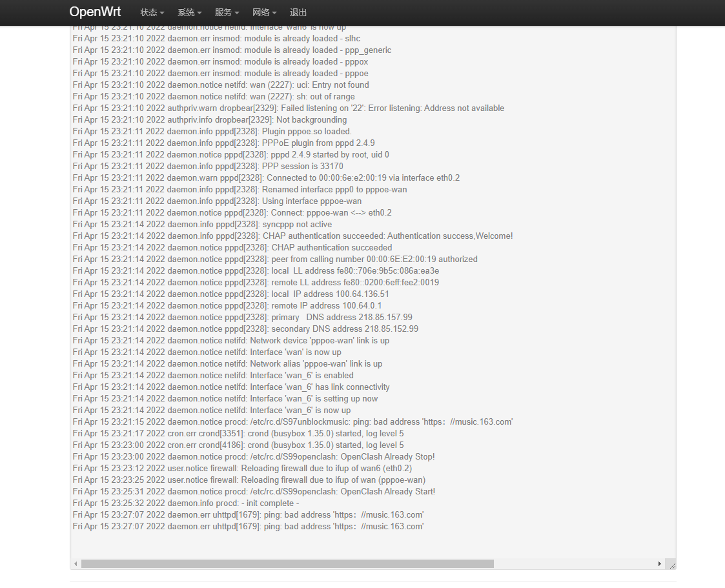Screen dimensions: 725x588
Task: Click the firewall reload 'ifup of wan6' line
Action: pos(242,468)
